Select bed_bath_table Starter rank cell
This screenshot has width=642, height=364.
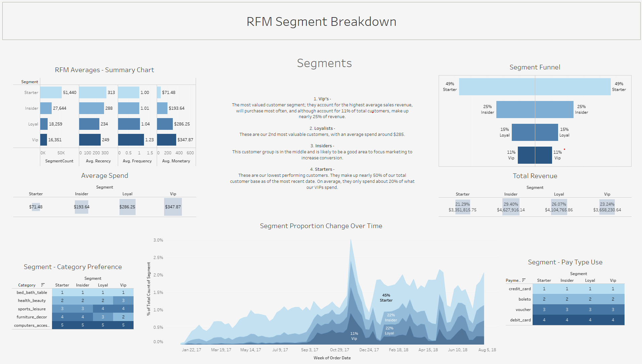(x=62, y=292)
